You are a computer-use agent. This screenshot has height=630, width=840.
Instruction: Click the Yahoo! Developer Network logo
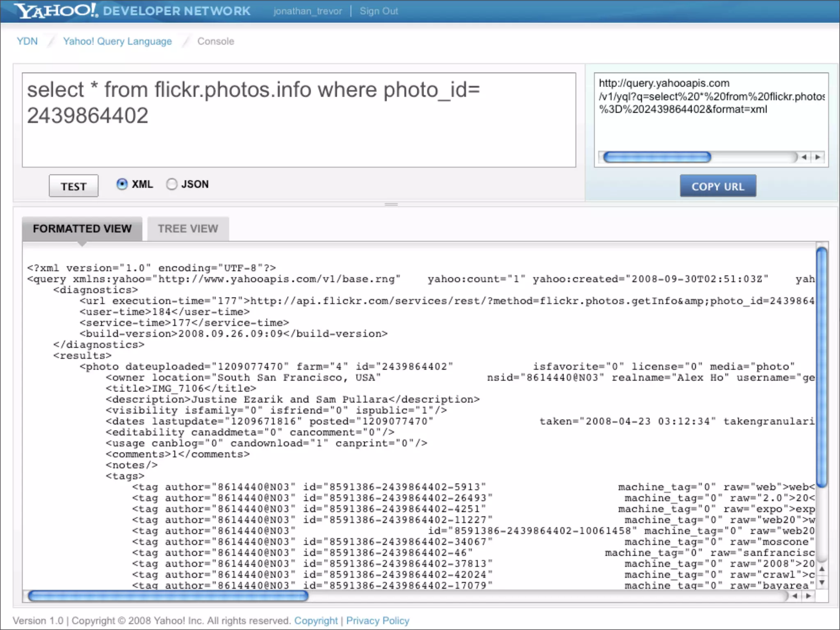[132, 10]
